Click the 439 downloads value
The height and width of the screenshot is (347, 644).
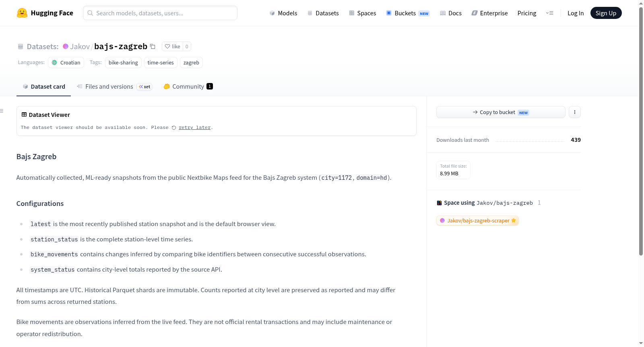576,140
